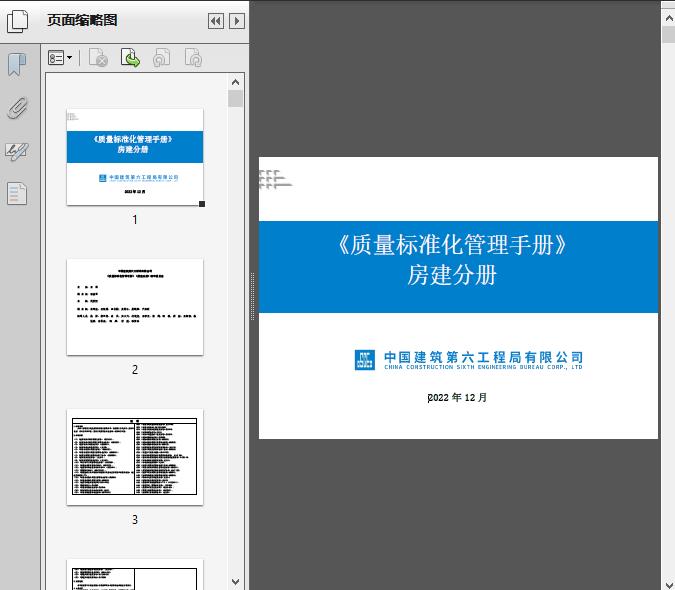Open the Bookmarks panel
The height and width of the screenshot is (590, 675).
(x=17, y=65)
